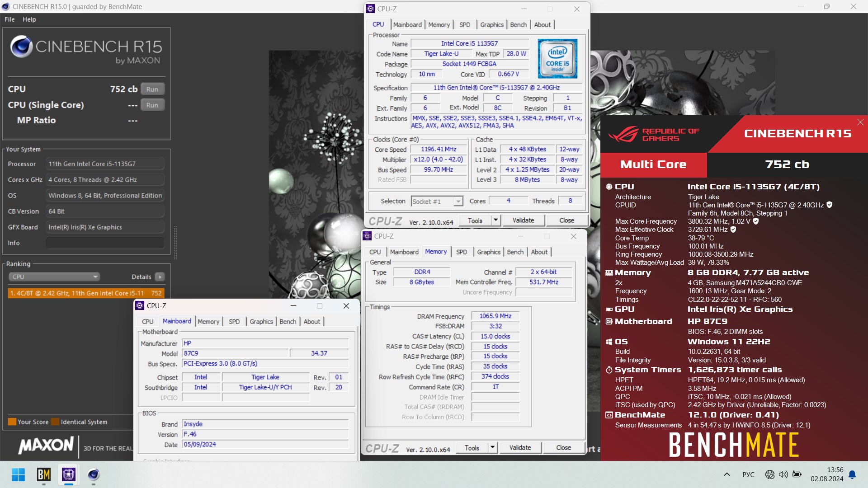Image resolution: width=868 pixels, height=488 pixels.
Task: Click the clock showing 13:56
Action: click(x=835, y=470)
